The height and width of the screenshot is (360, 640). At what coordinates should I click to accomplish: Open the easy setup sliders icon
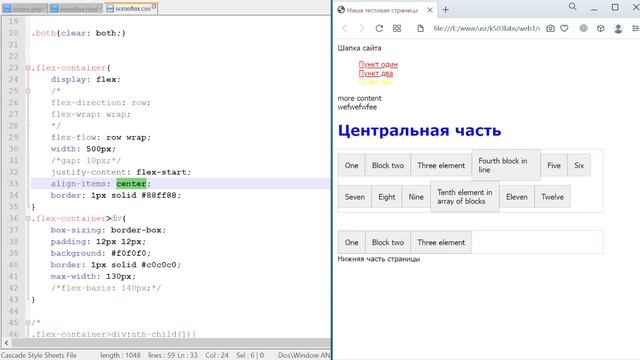click(635, 28)
